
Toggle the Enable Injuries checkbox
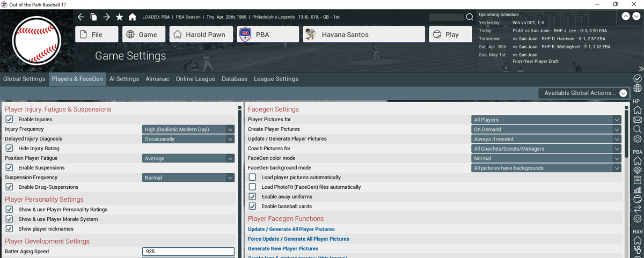click(x=9, y=120)
